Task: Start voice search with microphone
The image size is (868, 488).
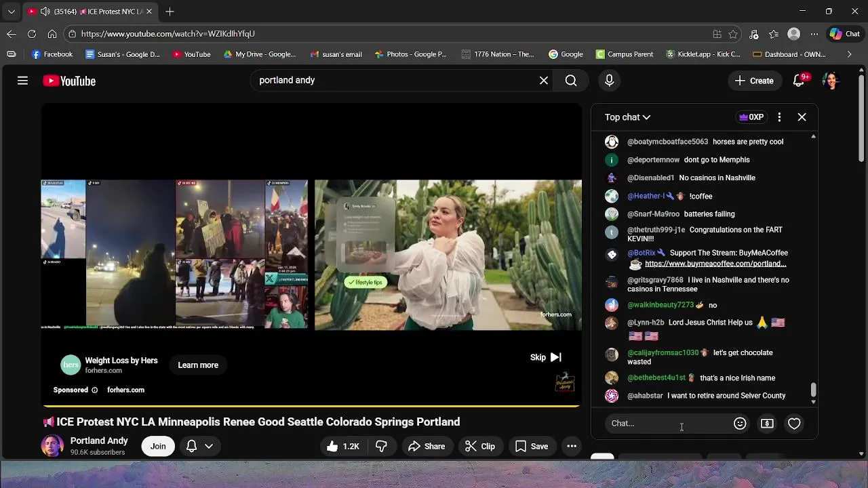Action: coord(609,81)
